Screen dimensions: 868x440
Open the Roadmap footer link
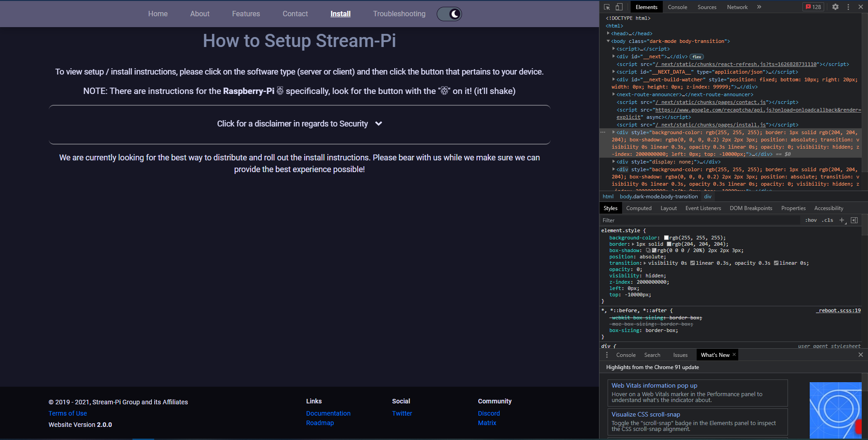(320, 423)
